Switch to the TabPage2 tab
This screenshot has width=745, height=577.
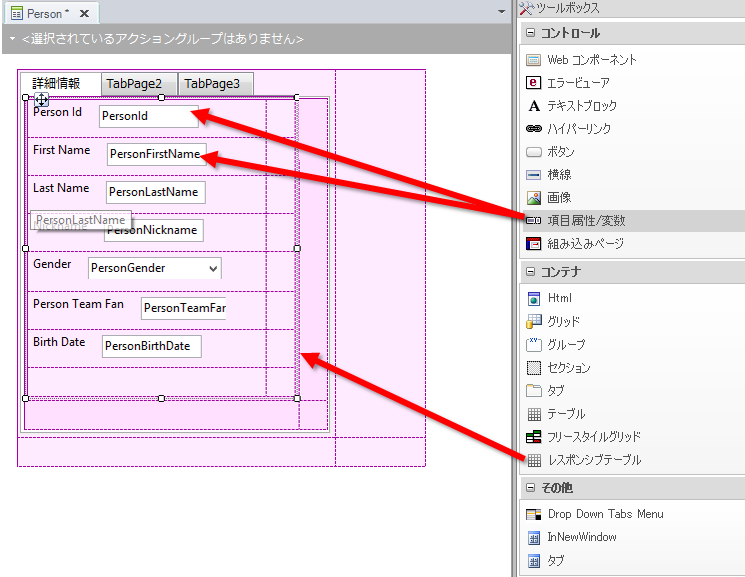click(x=139, y=84)
